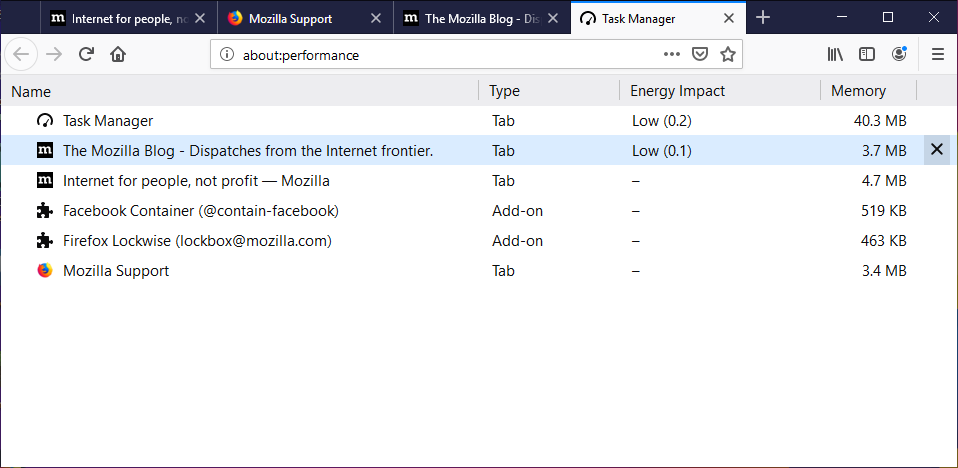Select Firefox Lockwise add-on row name

click(x=197, y=241)
